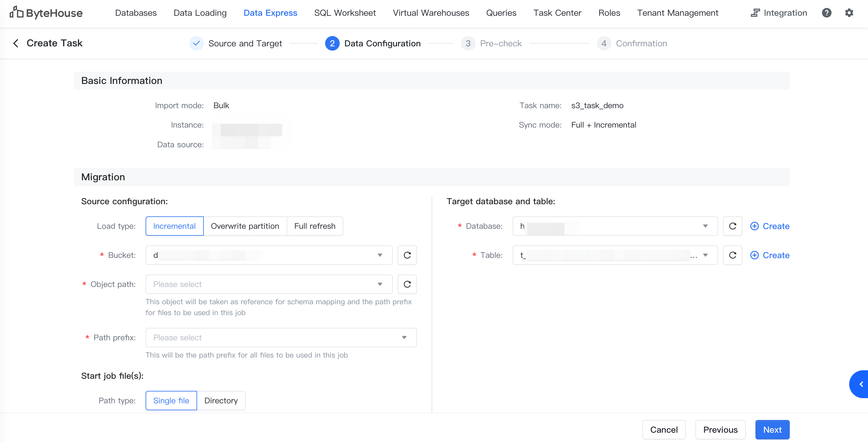This screenshot has height=443, width=868.
Task: Click the Previous button
Action: pos(720,430)
